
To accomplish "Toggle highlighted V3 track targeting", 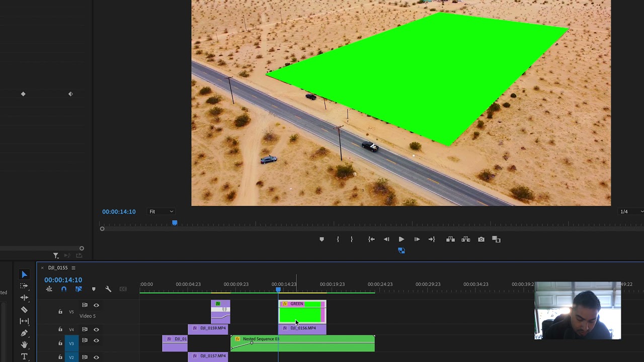I will [x=71, y=343].
